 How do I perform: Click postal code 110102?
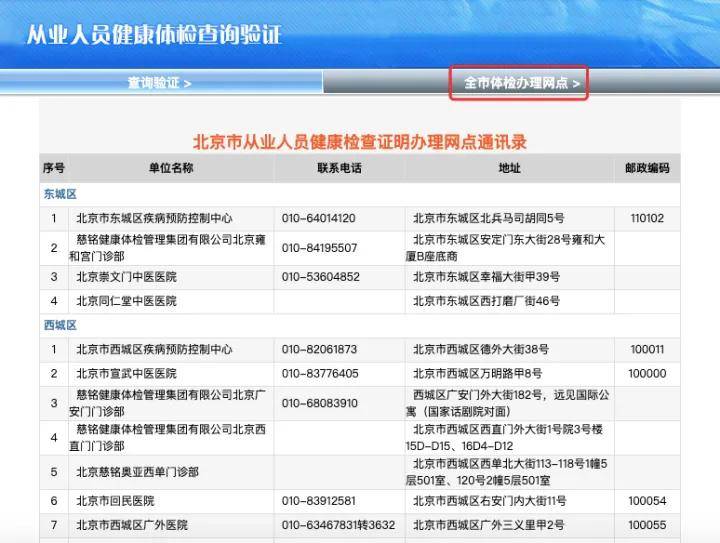[x=647, y=218]
